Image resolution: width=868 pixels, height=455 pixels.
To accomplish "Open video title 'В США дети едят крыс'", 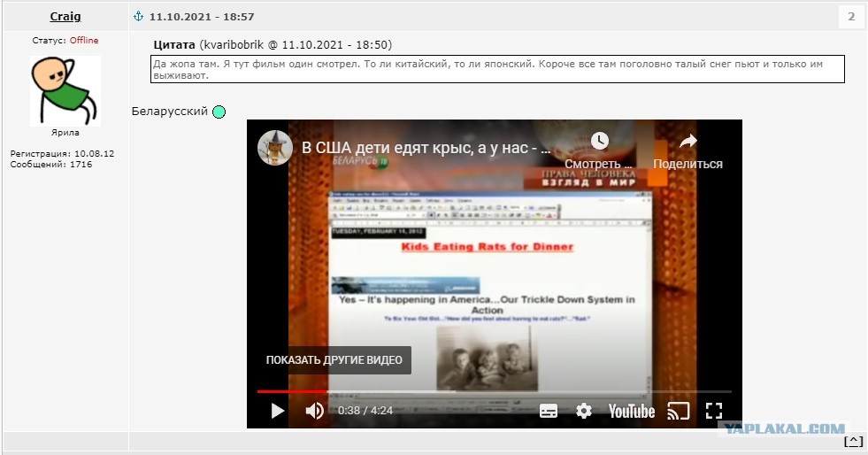I will click(426, 148).
